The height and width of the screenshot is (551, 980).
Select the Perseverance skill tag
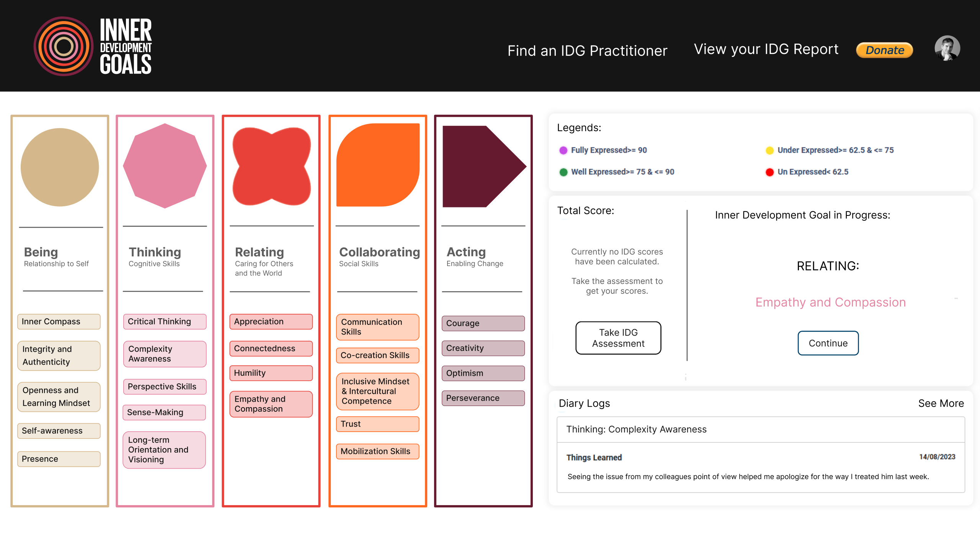point(483,398)
